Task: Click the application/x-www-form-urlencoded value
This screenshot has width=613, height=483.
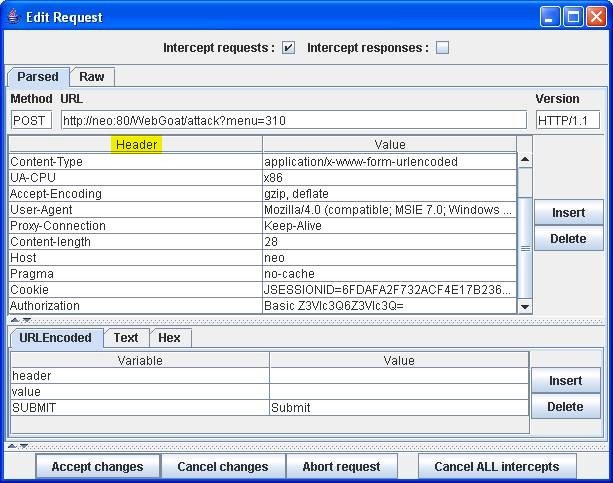Action: (389, 162)
